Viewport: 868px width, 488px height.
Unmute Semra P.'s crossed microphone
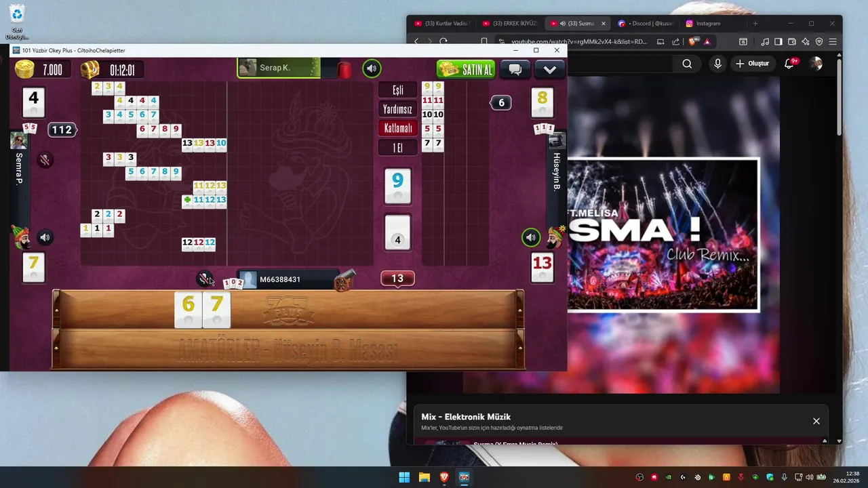pyautogui.click(x=45, y=160)
